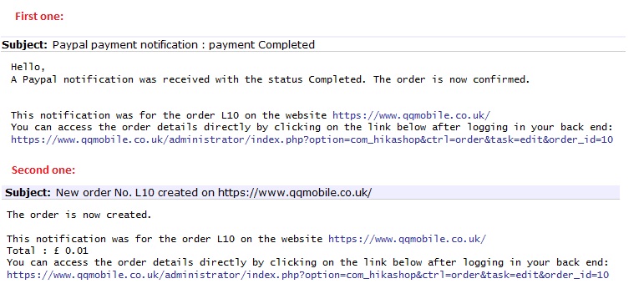Viewport: 644px width, 304px height.
Task: Click the 'First one:' red heading
Action: (x=39, y=17)
